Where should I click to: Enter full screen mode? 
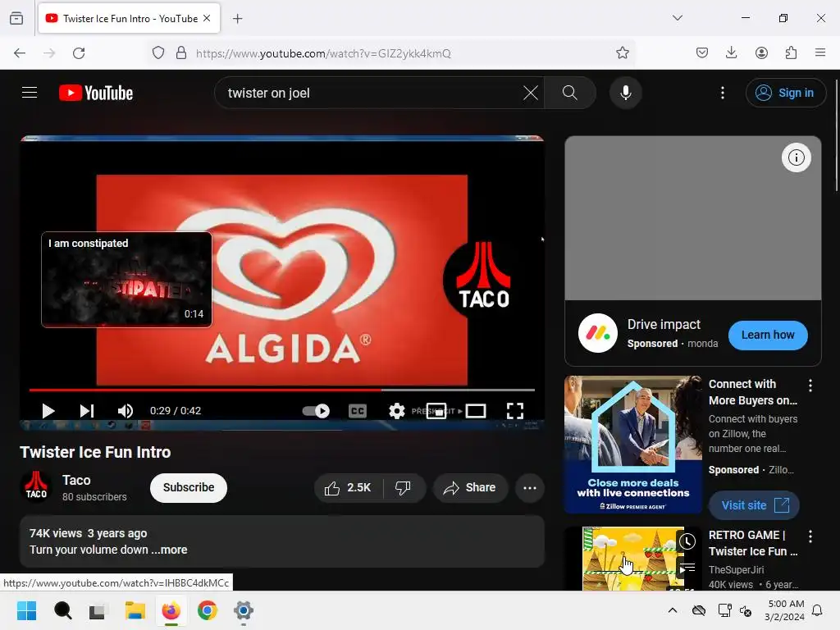515,411
